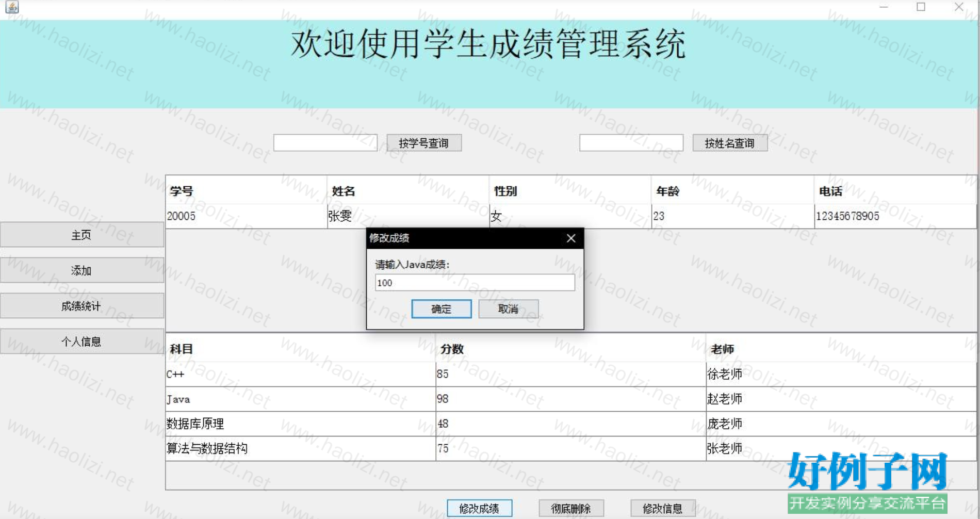Open the 添加 sidebar page
The image size is (980, 519).
[81, 270]
